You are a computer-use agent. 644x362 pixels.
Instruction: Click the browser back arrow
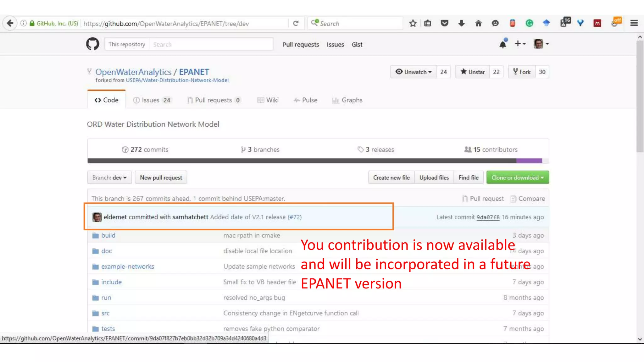coord(10,23)
